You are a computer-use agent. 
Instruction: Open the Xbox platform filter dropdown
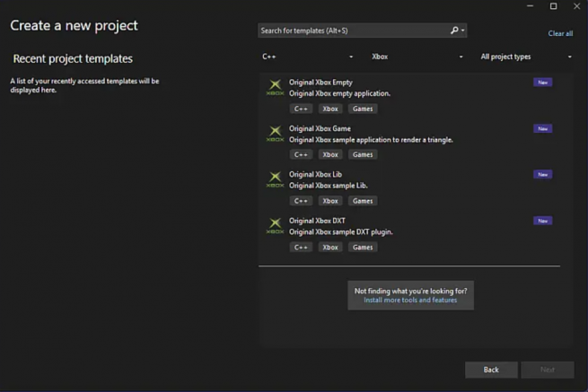click(x=417, y=57)
